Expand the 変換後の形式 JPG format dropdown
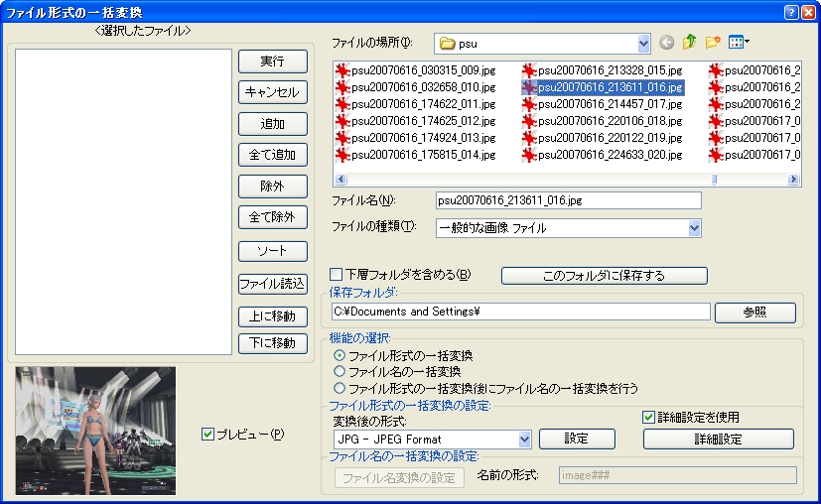821x504 pixels. 524,439
